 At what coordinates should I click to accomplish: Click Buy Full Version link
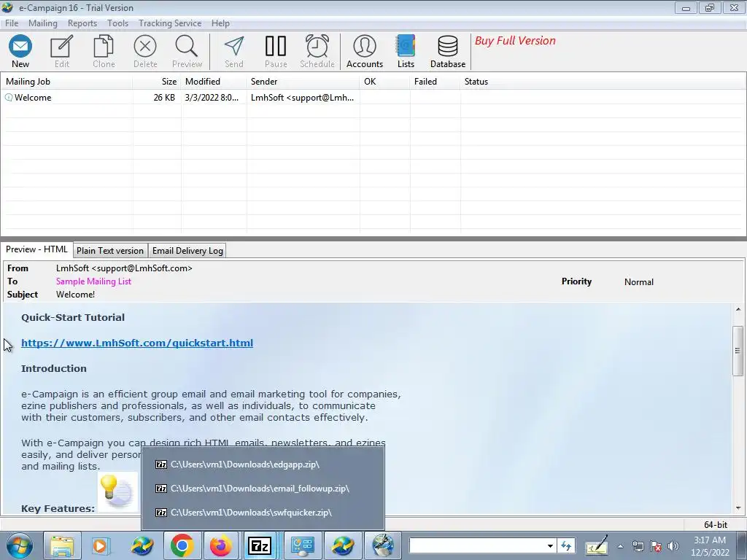click(515, 41)
